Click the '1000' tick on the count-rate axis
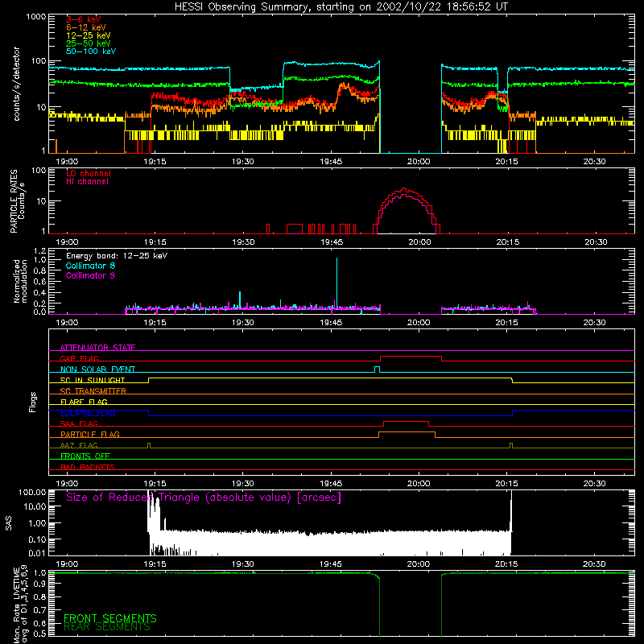 35,17
